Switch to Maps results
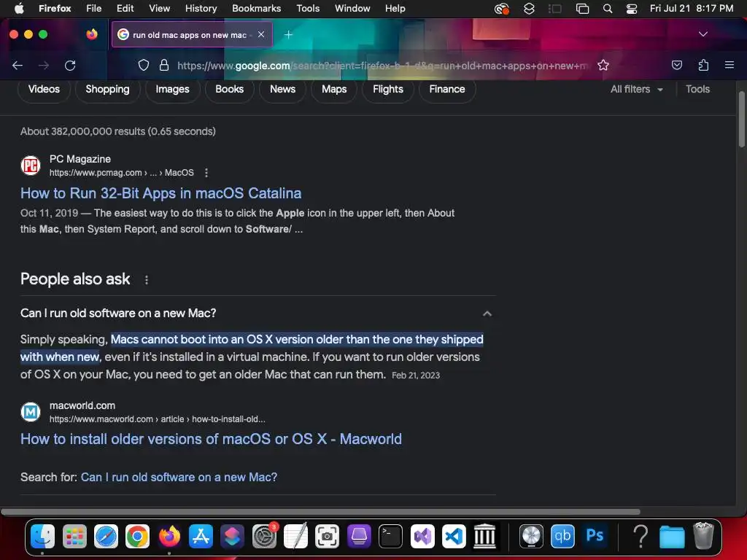This screenshot has height=560, width=747. click(x=334, y=89)
